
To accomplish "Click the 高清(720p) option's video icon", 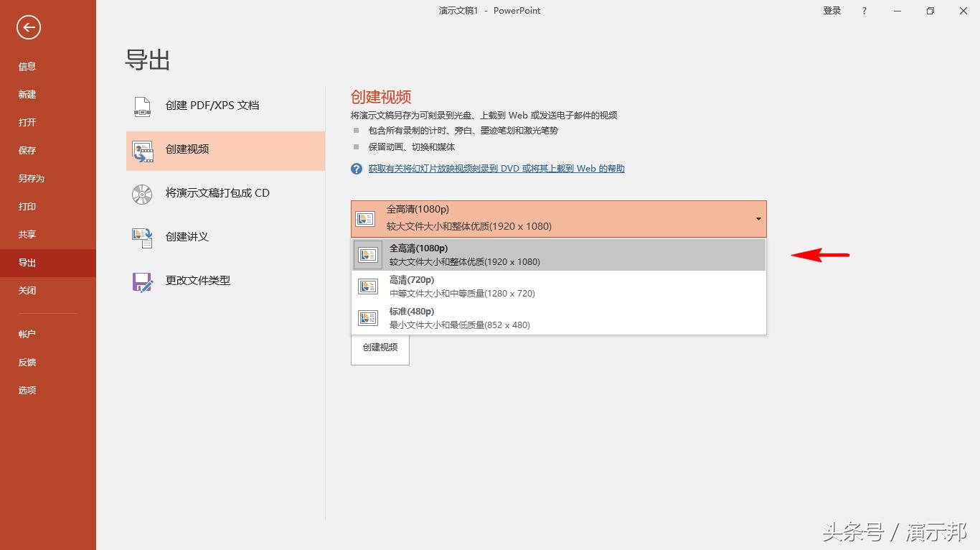I will [x=367, y=286].
